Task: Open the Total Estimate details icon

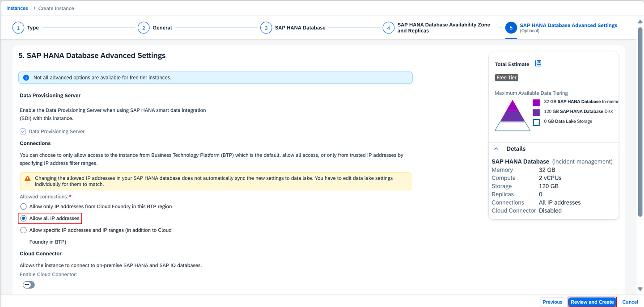Action: click(538, 63)
